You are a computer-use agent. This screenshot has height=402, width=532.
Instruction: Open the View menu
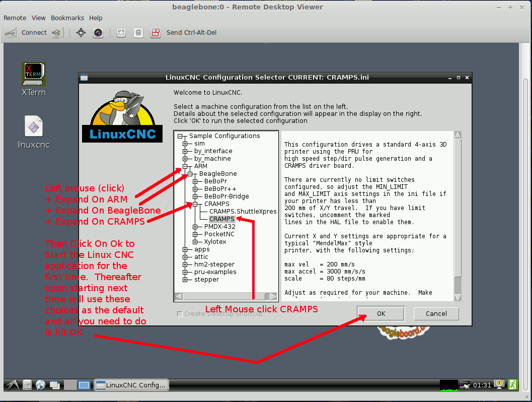[39, 18]
